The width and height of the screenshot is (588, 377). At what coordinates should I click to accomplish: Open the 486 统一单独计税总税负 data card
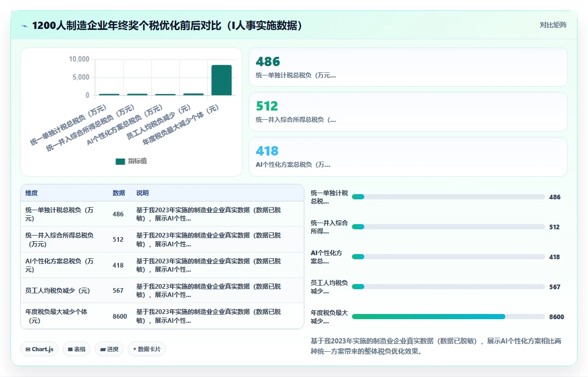point(408,67)
